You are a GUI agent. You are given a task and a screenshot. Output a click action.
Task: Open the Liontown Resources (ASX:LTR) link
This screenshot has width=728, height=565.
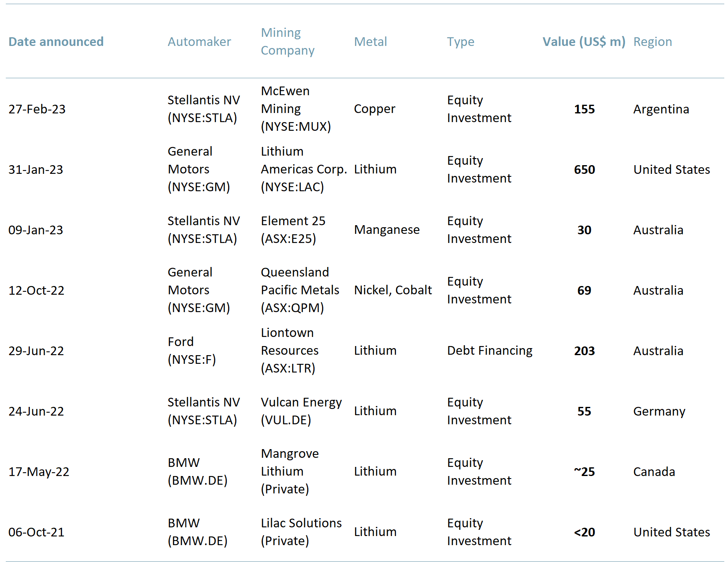point(289,350)
